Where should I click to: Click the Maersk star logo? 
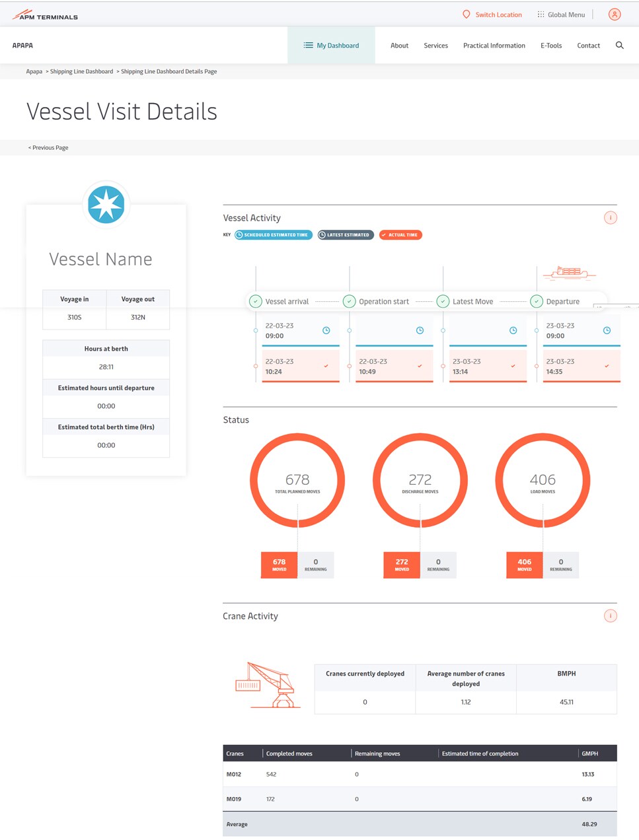pos(106,204)
